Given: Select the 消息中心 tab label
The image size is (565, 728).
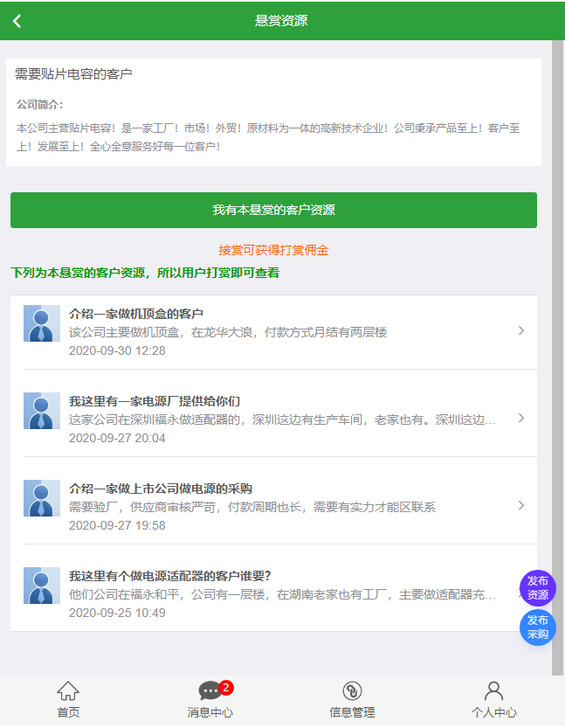Looking at the screenshot, I should (210, 712).
